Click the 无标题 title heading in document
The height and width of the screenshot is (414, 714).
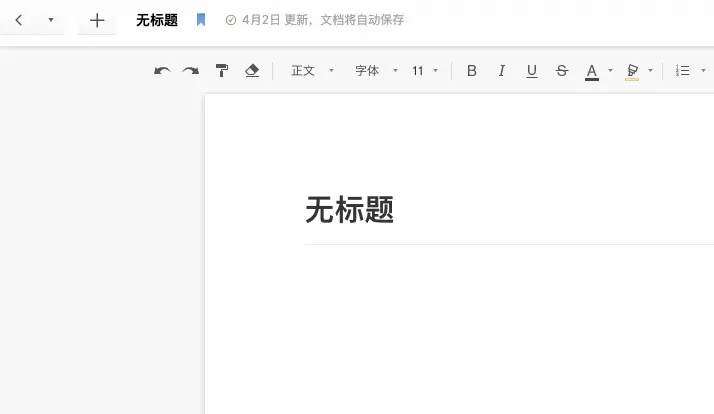(349, 210)
